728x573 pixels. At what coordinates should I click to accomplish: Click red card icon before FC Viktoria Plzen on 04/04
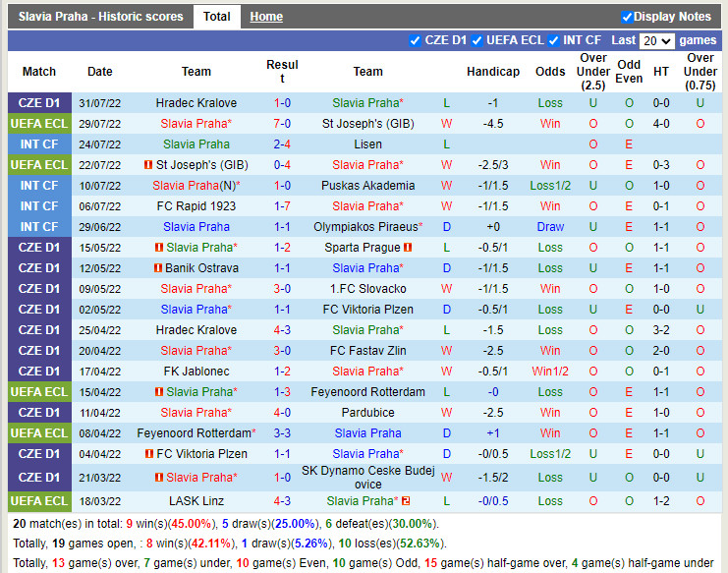pyautogui.click(x=148, y=454)
